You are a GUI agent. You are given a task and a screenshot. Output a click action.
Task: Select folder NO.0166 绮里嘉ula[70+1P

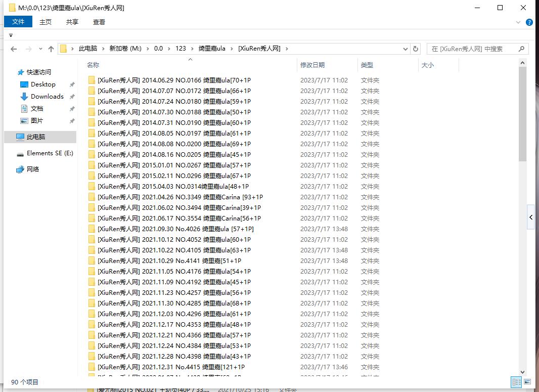click(x=174, y=80)
